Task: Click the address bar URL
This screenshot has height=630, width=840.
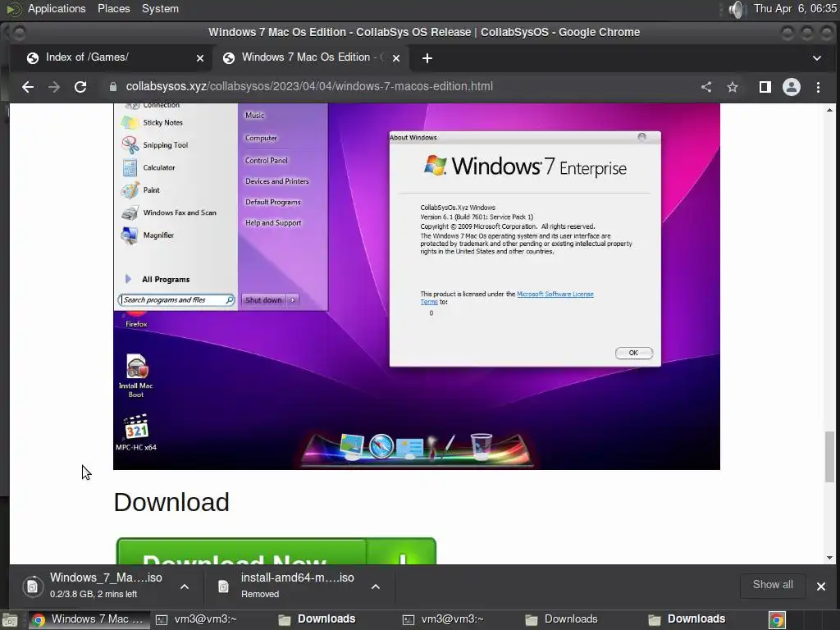Action: 309,86
